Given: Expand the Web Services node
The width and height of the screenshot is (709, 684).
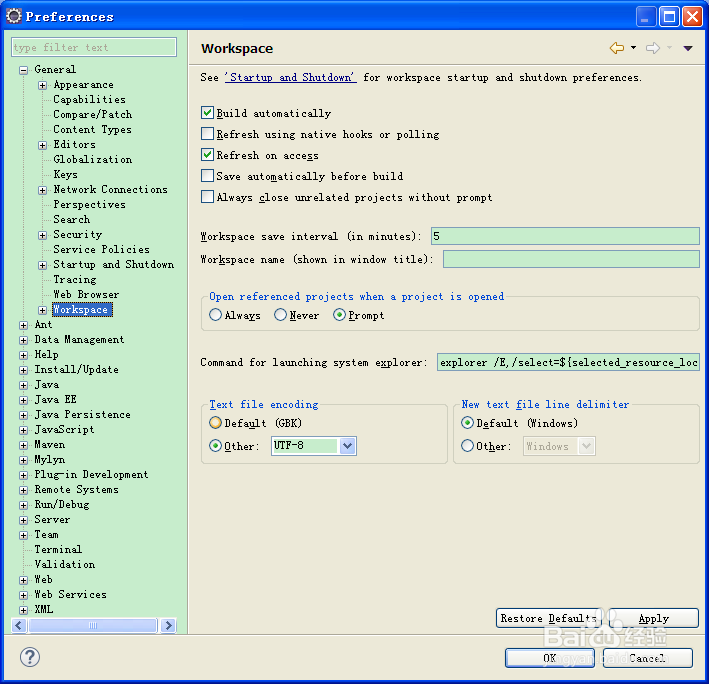Looking at the screenshot, I should (24, 595).
